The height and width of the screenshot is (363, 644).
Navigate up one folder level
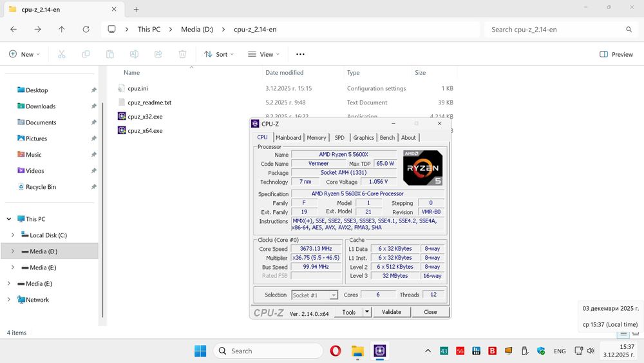point(62,29)
